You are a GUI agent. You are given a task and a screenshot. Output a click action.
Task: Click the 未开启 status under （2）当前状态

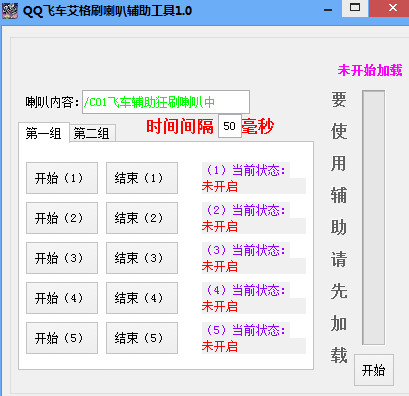pos(220,226)
